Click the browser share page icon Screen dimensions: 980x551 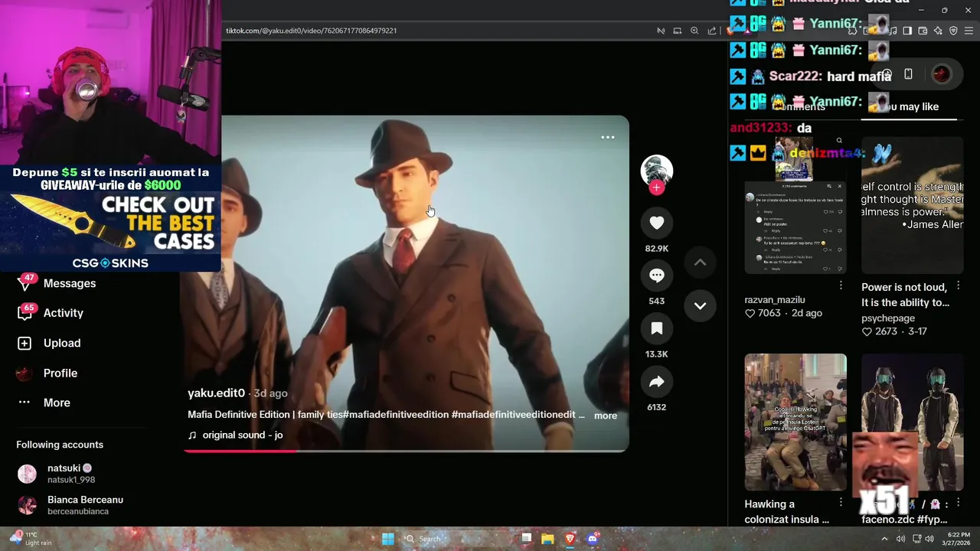(x=712, y=31)
